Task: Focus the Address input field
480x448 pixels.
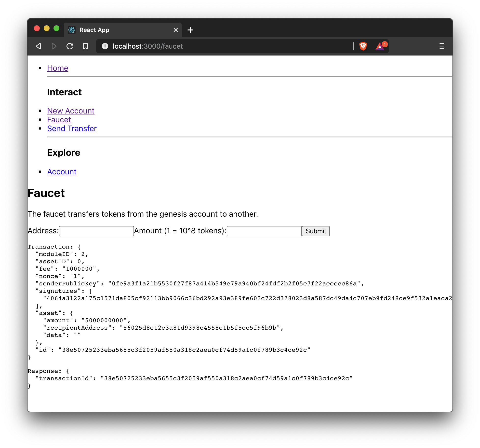Action: (x=96, y=231)
